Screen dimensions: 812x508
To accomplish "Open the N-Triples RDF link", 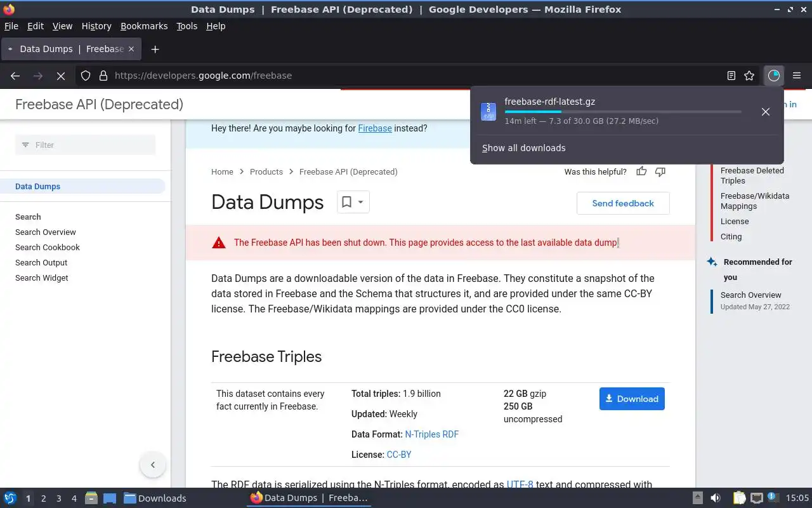I will [x=431, y=434].
